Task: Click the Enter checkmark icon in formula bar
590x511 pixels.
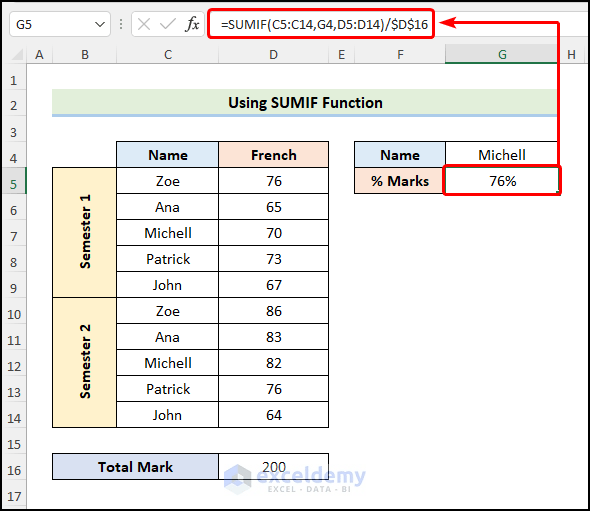Action: tap(167, 24)
